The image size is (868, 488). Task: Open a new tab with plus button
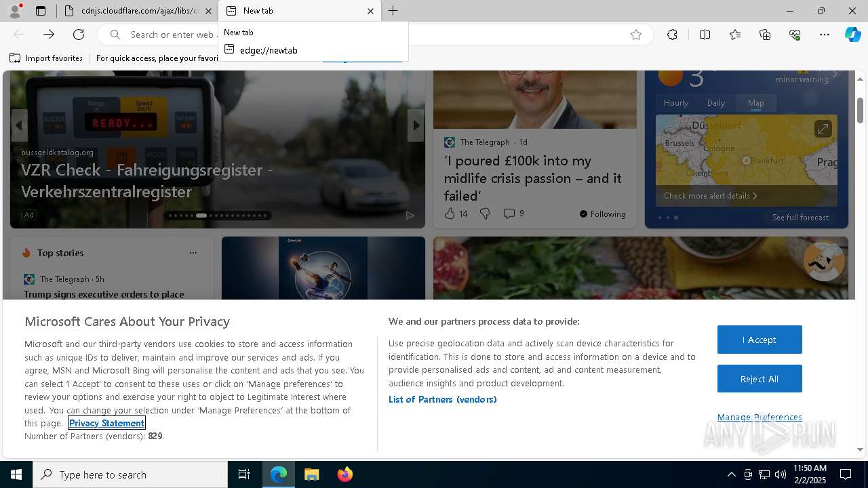393,11
